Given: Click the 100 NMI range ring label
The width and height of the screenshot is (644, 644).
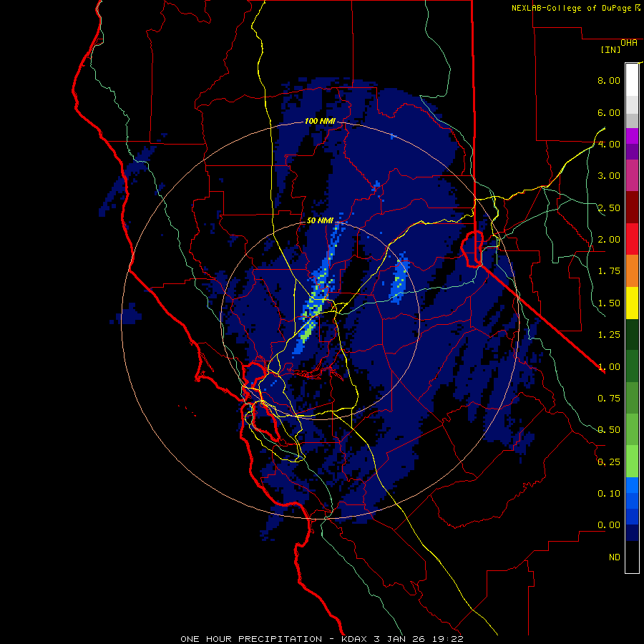Looking at the screenshot, I should (320, 121).
